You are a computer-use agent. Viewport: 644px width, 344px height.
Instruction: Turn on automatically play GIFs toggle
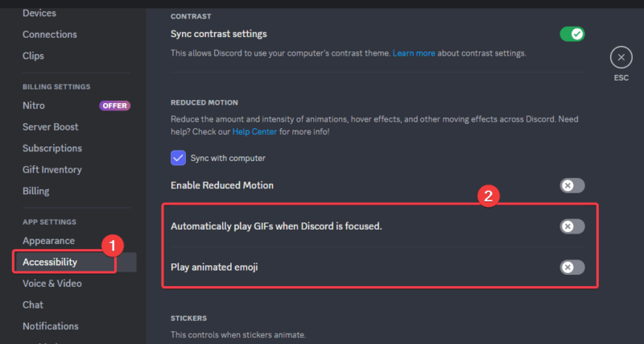tap(572, 226)
